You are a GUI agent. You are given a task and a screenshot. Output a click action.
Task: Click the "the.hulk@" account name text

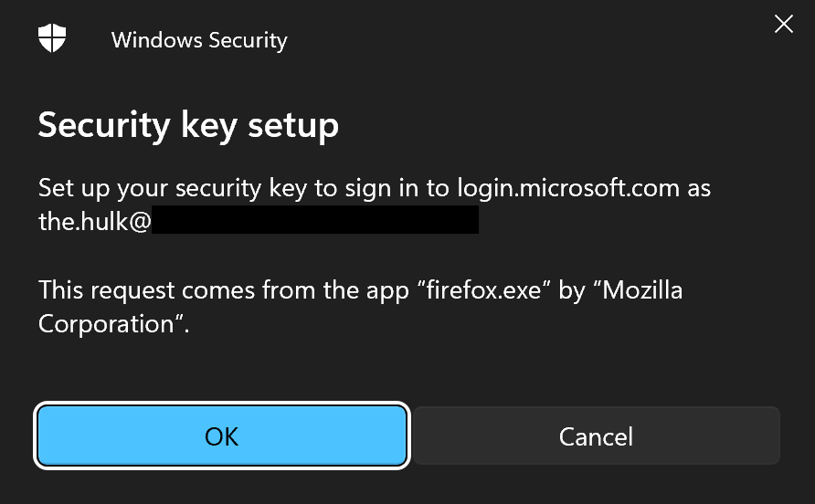point(94,220)
